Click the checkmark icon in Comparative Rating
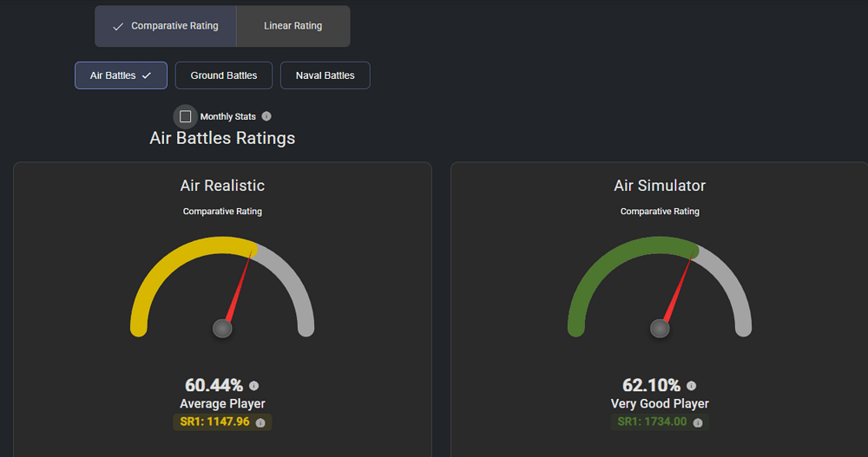Image resolution: width=868 pixels, height=457 pixels. click(118, 27)
